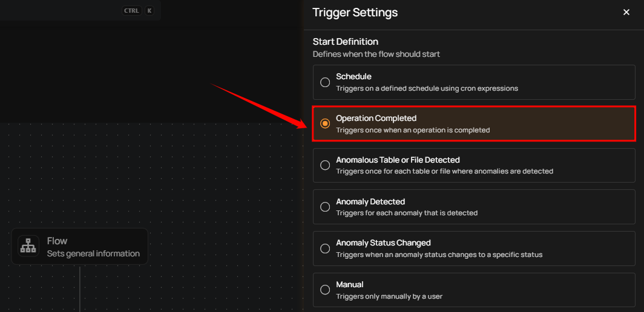Viewport: 644px width, 312px height.
Task: Click the Anomaly Status Changed option title
Action: [x=383, y=242]
